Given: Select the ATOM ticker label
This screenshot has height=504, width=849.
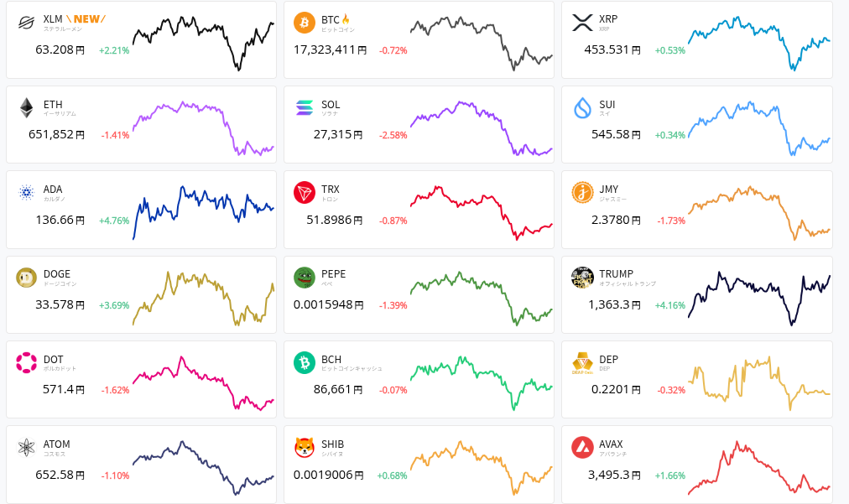Looking at the screenshot, I should click(57, 444).
